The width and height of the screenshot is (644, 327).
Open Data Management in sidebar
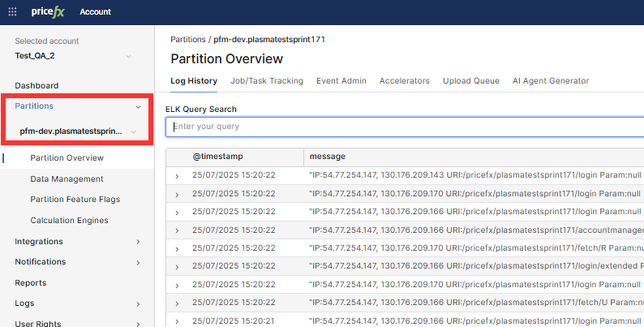[x=67, y=179]
